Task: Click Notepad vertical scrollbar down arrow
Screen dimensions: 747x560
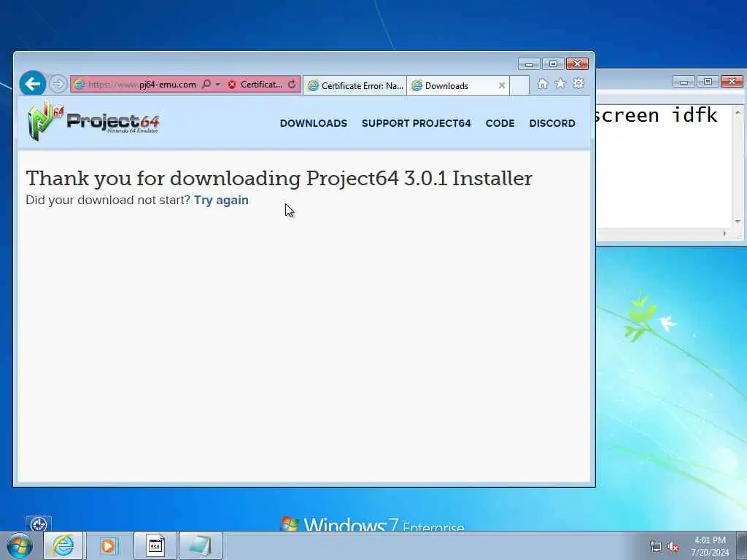Action: (738, 222)
